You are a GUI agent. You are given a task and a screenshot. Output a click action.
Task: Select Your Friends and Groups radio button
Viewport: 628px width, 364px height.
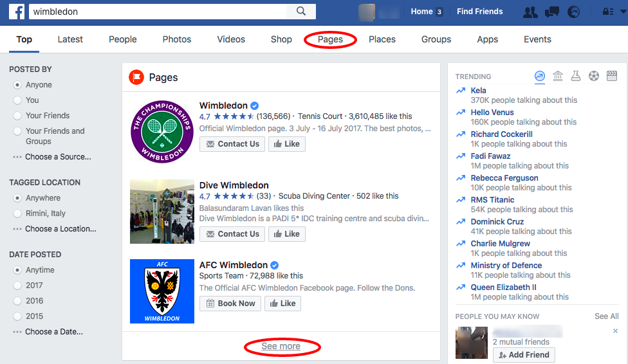click(x=17, y=131)
